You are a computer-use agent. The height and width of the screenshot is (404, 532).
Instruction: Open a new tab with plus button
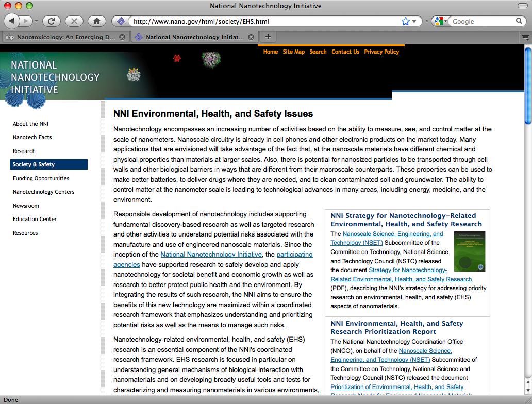tap(268, 37)
